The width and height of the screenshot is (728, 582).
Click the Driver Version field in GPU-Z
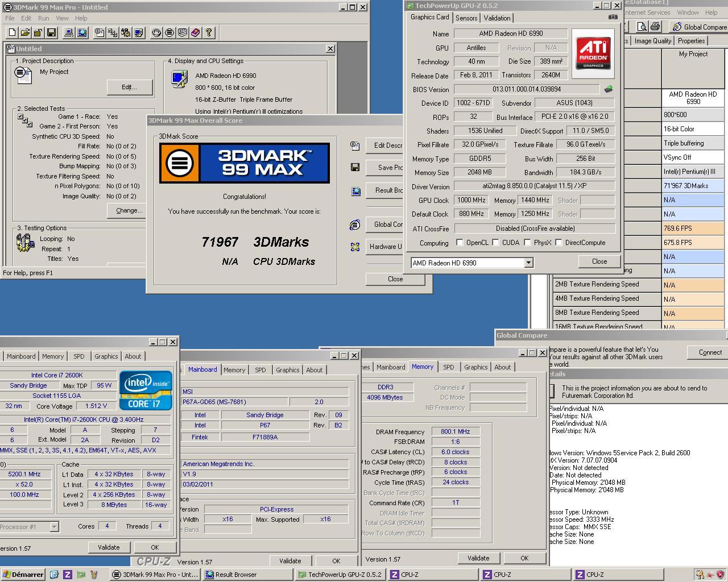pos(534,186)
